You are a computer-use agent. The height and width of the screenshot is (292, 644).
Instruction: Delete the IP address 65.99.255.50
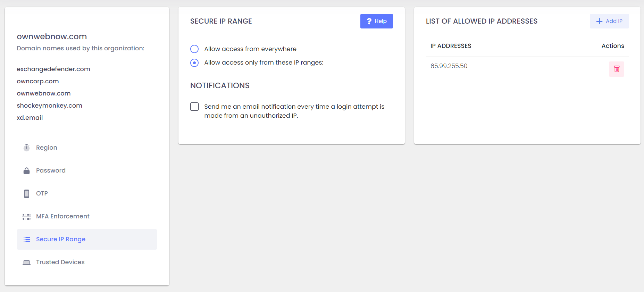point(616,69)
